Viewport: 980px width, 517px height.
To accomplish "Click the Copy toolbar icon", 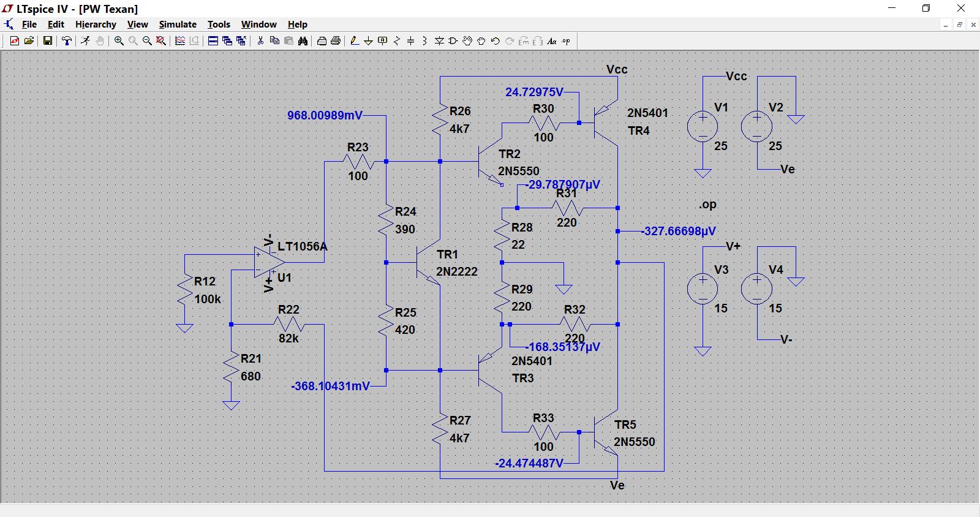I will click(274, 41).
